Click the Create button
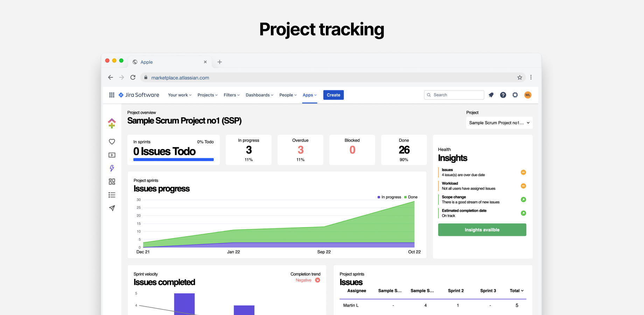 pos(334,95)
